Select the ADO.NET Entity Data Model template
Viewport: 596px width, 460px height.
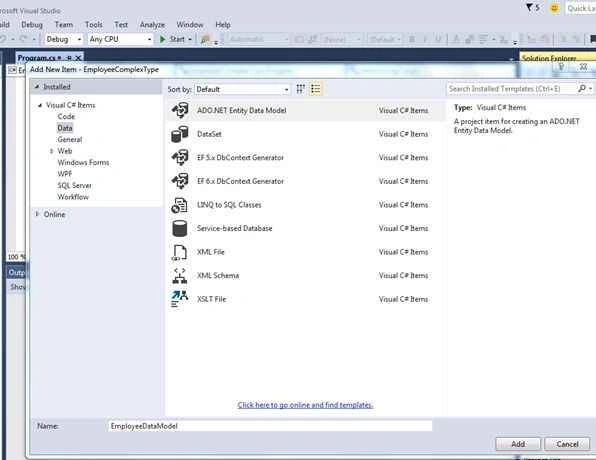click(305, 111)
